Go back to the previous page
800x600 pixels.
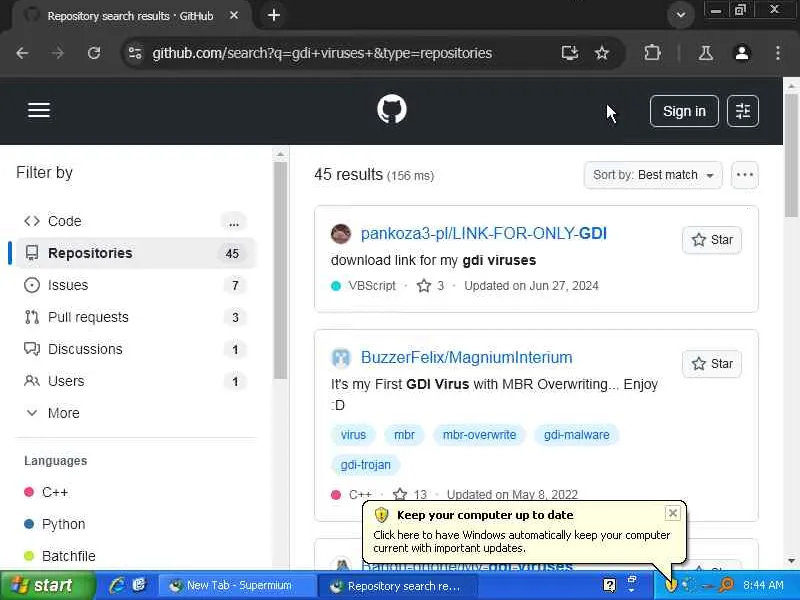click(x=22, y=53)
